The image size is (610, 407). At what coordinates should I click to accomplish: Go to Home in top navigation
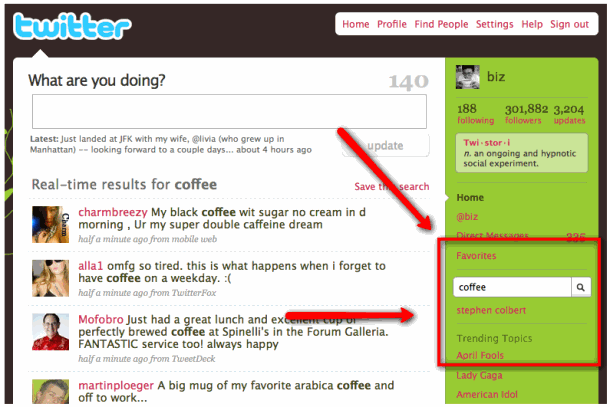[x=356, y=24]
